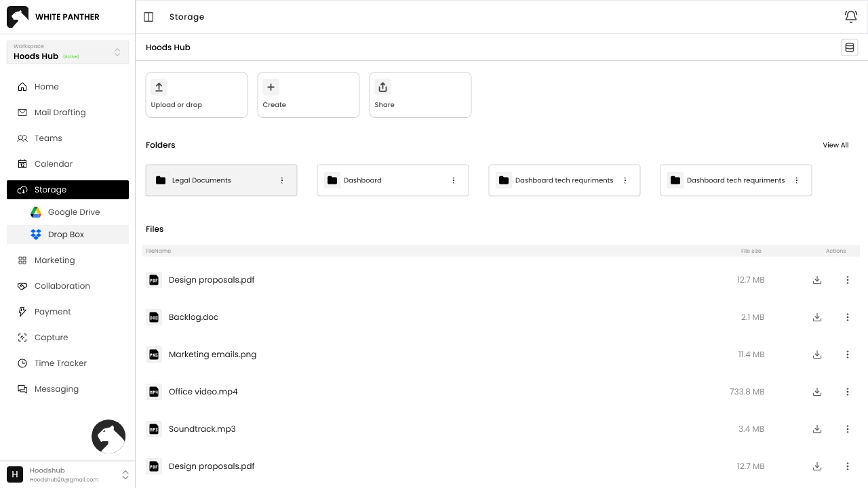Click the Upload or drop button
This screenshot has height=488, width=868.
tap(197, 95)
